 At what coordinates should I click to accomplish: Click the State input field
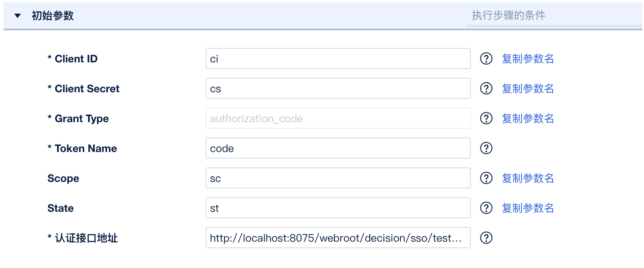(x=338, y=208)
